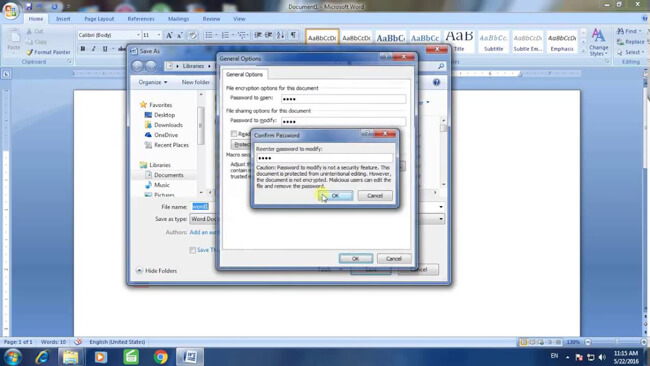Toggle Bold formatting
Screen dimensions: 650x366
(83, 49)
